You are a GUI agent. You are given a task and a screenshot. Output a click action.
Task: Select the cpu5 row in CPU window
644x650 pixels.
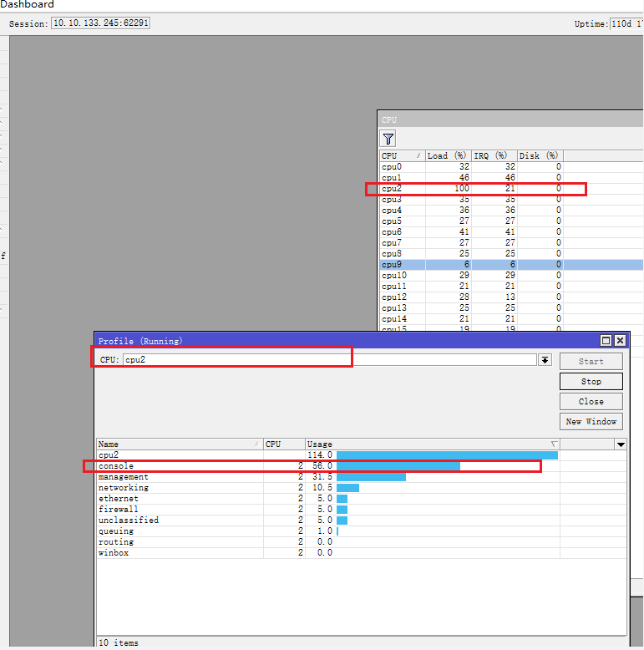point(511,221)
